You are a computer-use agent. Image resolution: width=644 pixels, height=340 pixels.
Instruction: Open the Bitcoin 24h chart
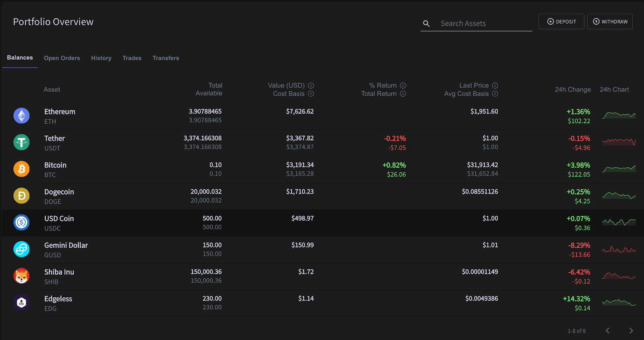point(619,169)
